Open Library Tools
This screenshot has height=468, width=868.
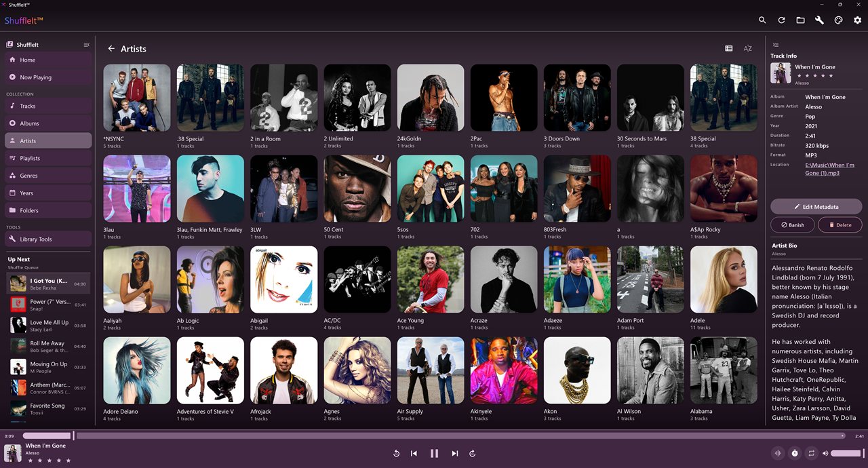48,239
